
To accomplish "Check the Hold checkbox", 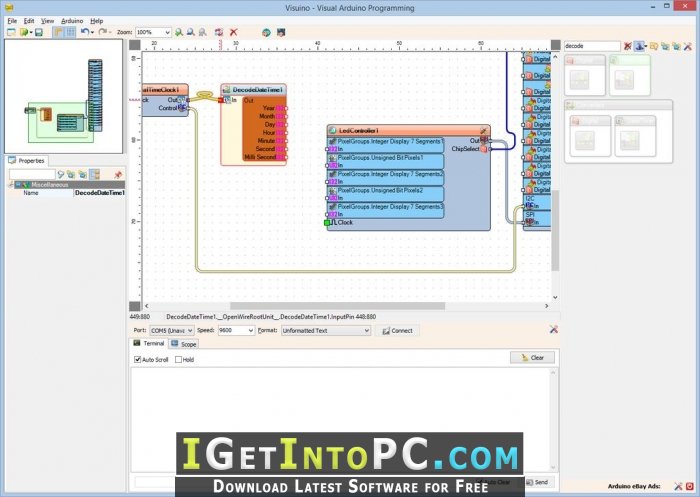I will (x=179, y=359).
